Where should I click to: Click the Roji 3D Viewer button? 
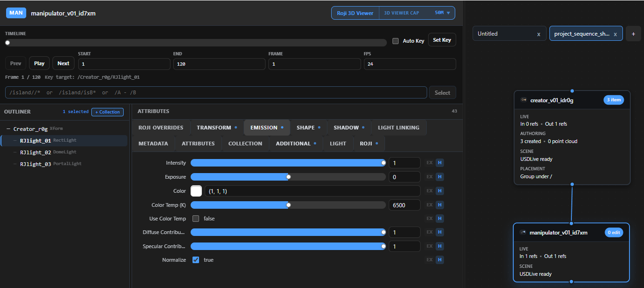[355, 13]
